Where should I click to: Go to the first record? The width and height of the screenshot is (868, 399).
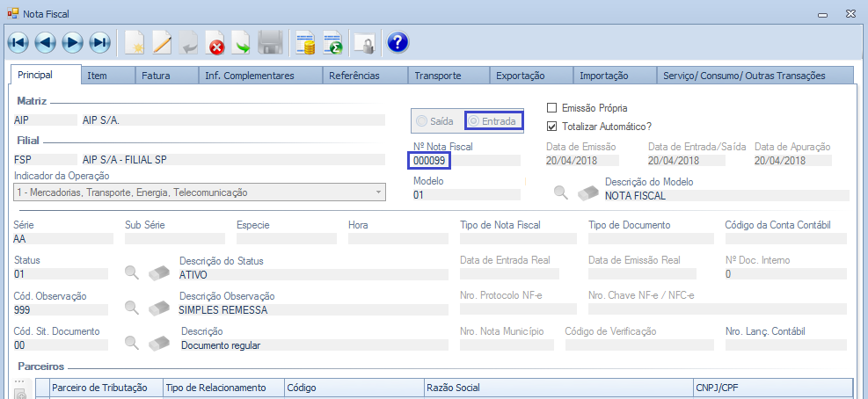pyautogui.click(x=18, y=42)
